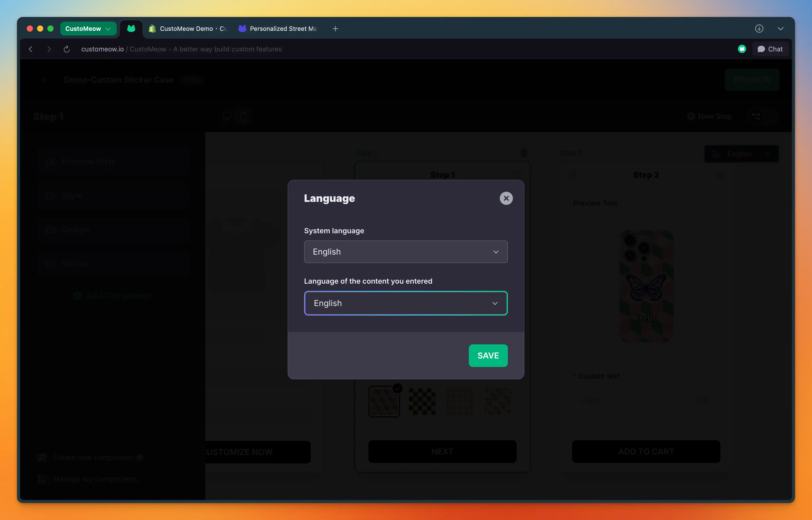The height and width of the screenshot is (520, 812).
Task: Open a new browser tab with plus
Action: [x=335, y=29]
